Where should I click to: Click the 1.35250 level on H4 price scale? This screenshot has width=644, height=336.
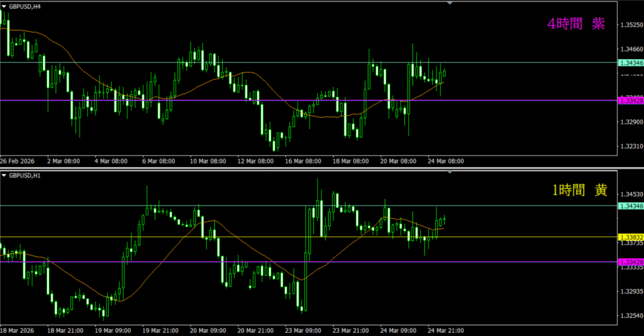point(631,25)
